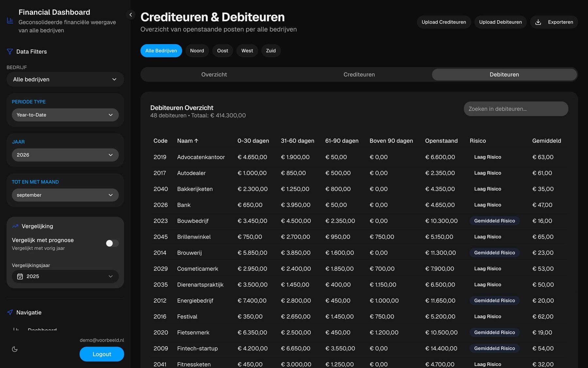
Task: Click demo@voorbeeld.nl account email
Action: (x=102, y=340)
